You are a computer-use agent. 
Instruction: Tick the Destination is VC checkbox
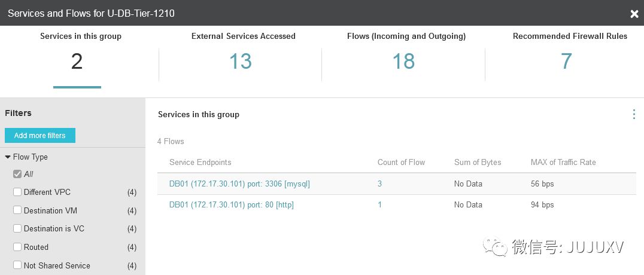17,229
